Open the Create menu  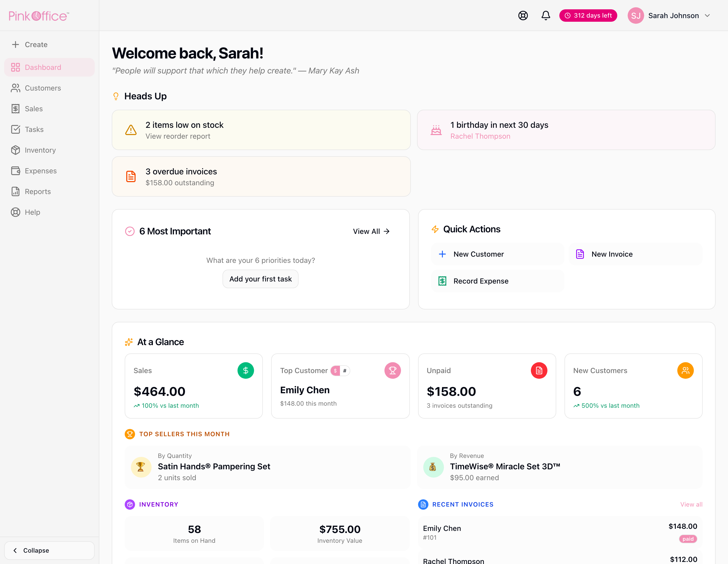(x=49, y=44)
